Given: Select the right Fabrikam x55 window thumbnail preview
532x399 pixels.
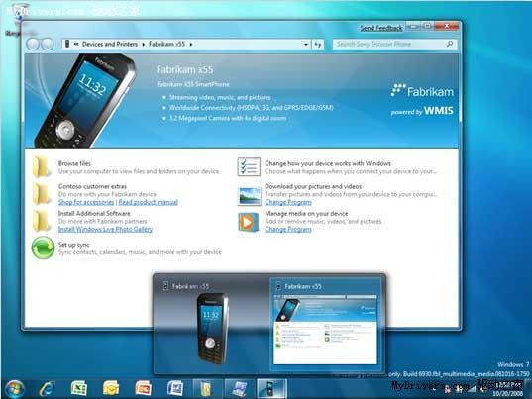Looking at the screenshot, I should [326, 324].
